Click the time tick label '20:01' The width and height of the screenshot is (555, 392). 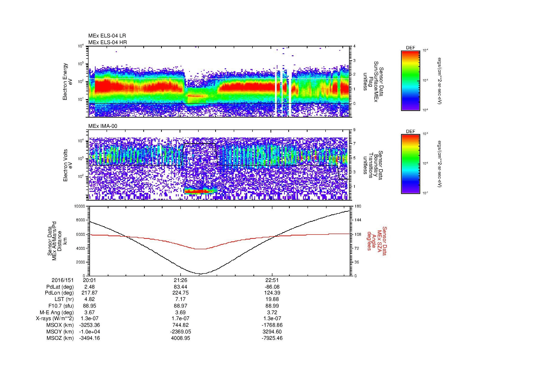[89, 280]
